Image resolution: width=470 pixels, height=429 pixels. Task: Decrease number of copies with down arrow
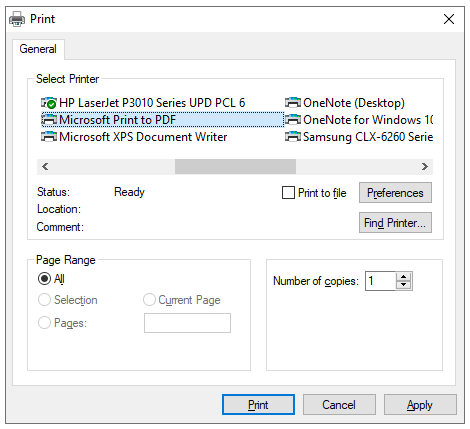pyautogui.click(x=404, y=285)
